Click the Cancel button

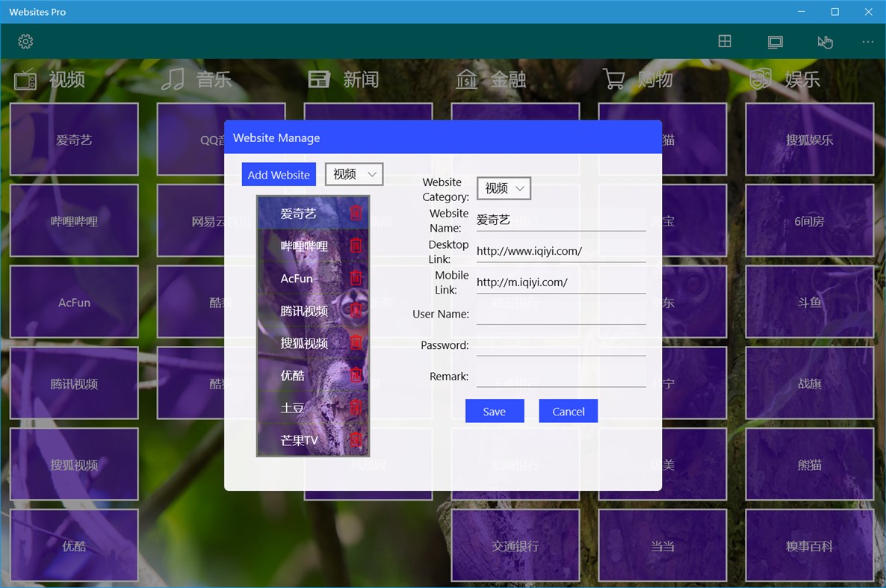pyautogui.click(x=568, y=411)
